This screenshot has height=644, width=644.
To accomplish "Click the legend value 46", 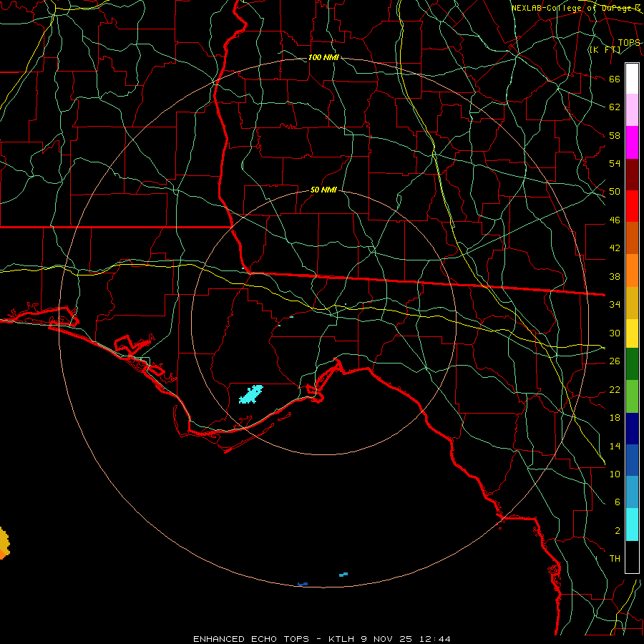I will [x=615, y=220].
